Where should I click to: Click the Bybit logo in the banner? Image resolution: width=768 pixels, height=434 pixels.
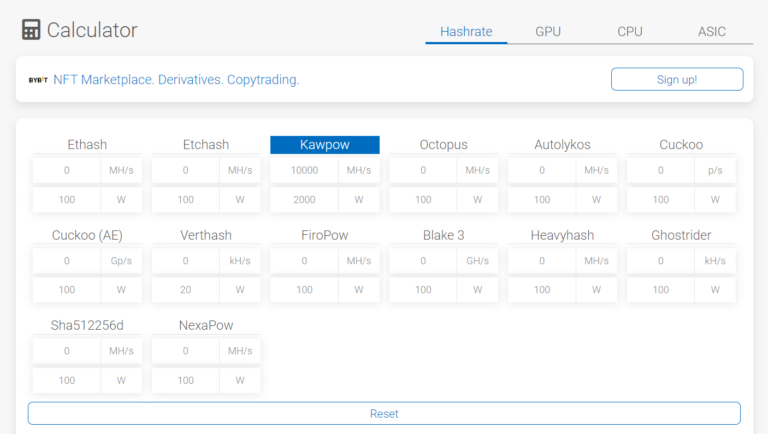click(38, 80)
